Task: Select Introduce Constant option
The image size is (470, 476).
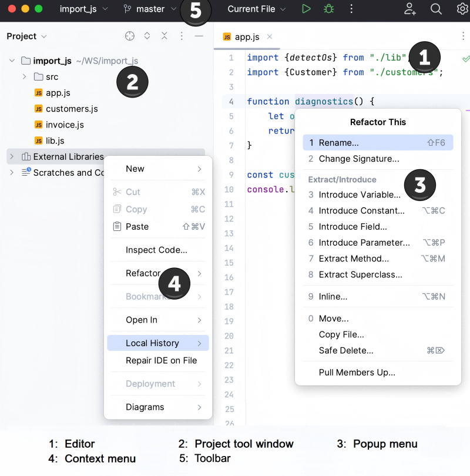Action: [x=378, y=210]
